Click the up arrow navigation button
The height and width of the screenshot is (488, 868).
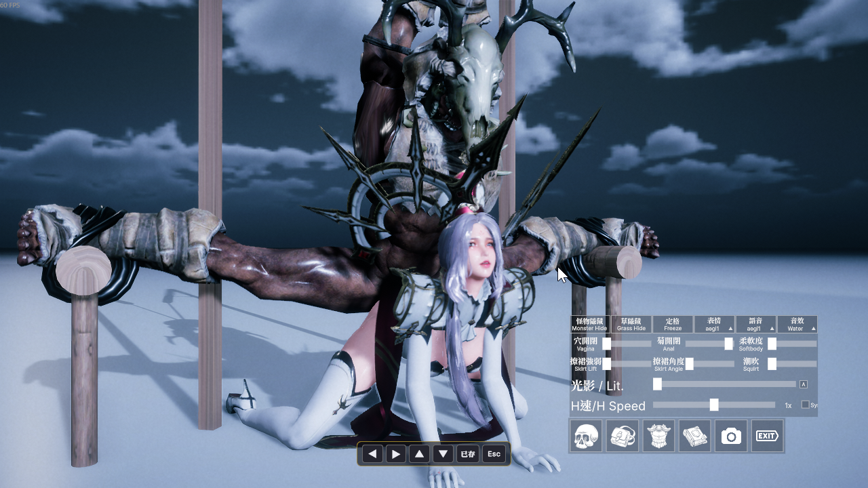point(420,454)
